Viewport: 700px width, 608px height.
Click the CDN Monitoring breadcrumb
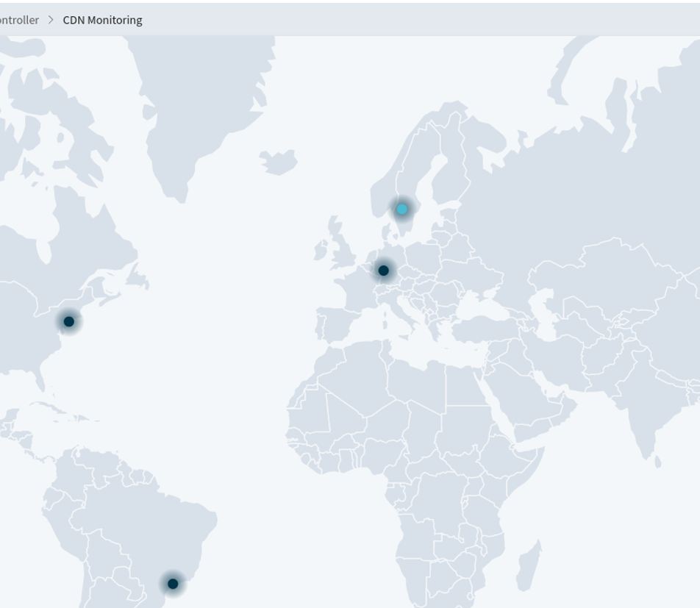coord(102,20)
